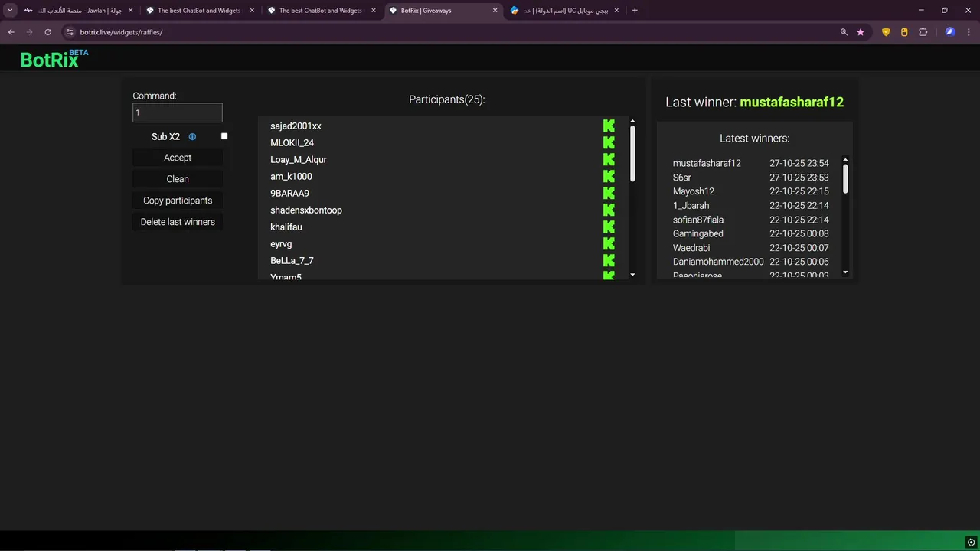
Task: Reload the page with the refresh icon
Action: pos(47,32)
